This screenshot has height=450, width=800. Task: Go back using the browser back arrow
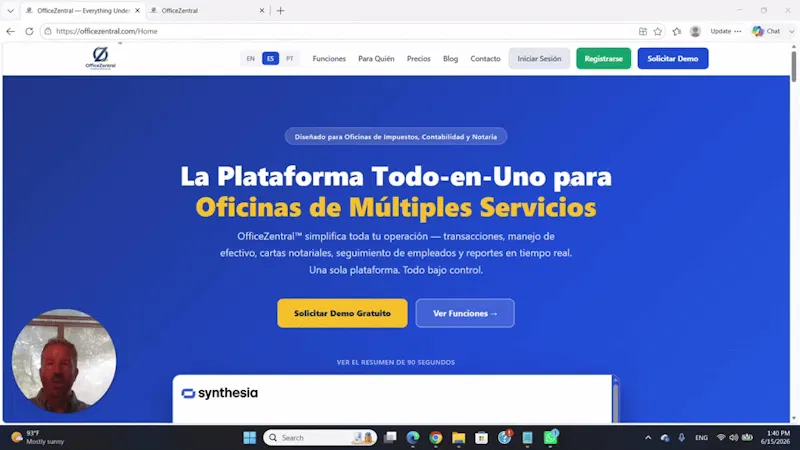pyautogui.click(x=10, y=31)
